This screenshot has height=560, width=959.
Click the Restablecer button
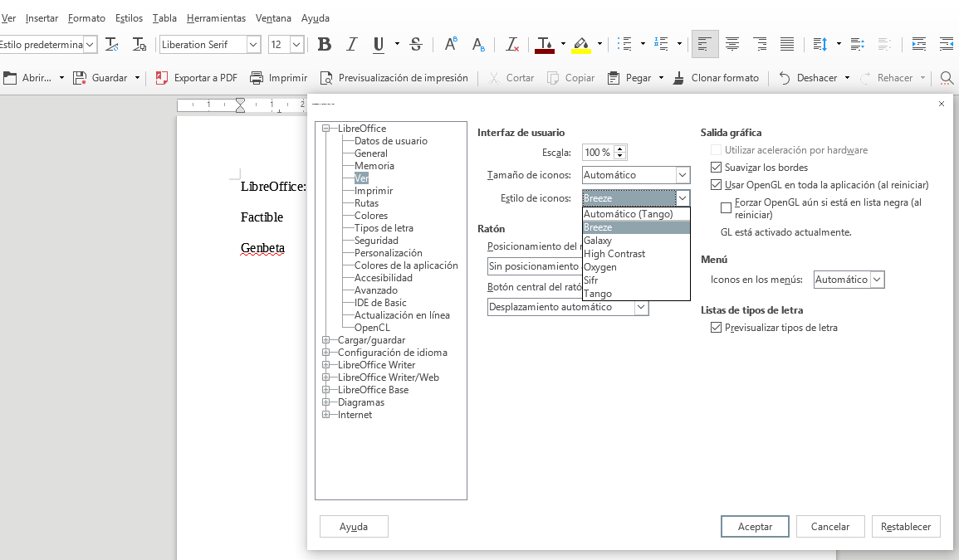click(906, 526)
